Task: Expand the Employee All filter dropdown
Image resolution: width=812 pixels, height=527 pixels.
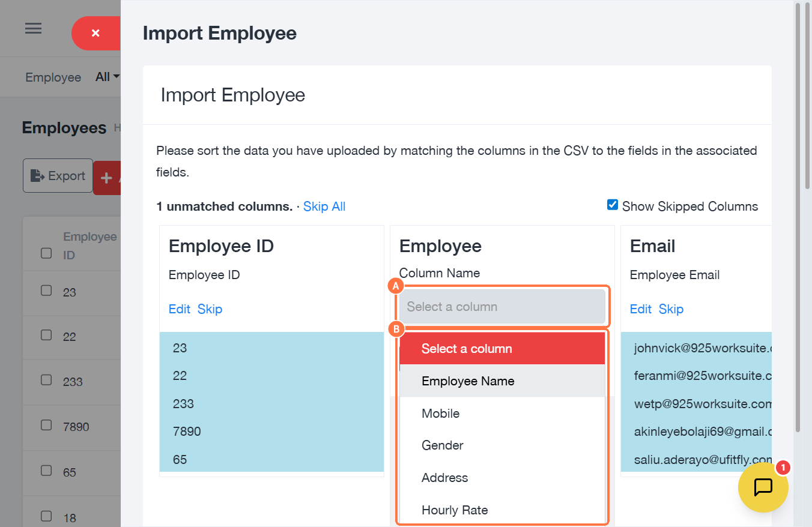Action: (108, 77)
